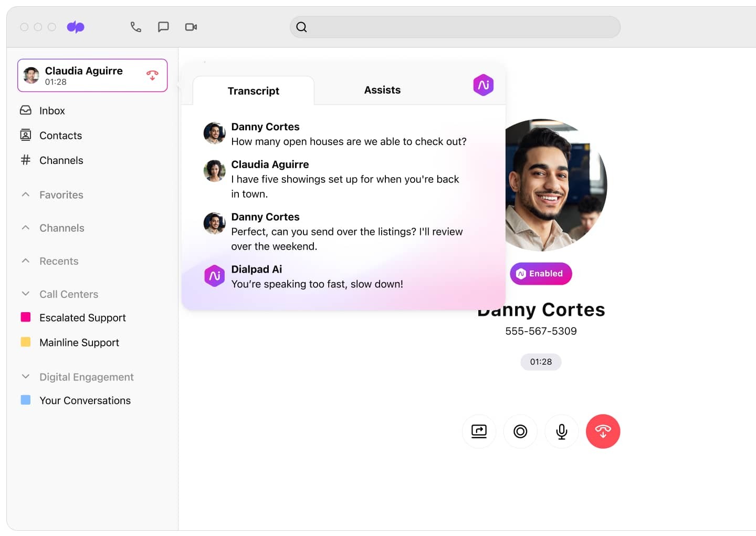This screenshot has height=536, width=756.
Task: Open the call transfer control
Action: click(479, 431)
